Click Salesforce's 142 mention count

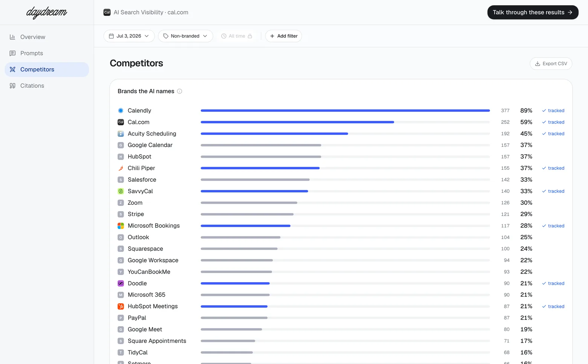tap(505, 180)
